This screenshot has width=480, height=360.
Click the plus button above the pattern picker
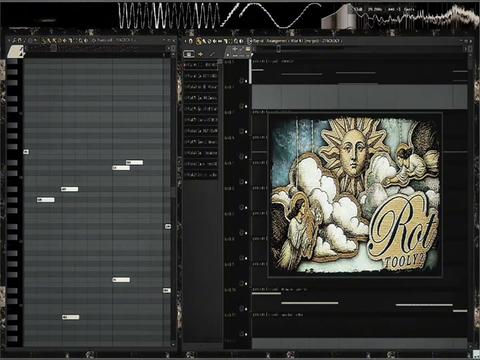(200, 54)
